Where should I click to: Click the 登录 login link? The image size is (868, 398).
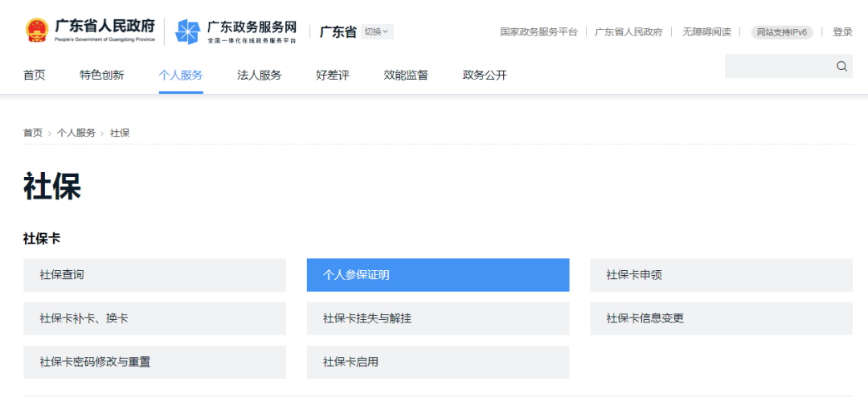pyautogui.click(x=842, y=32)
